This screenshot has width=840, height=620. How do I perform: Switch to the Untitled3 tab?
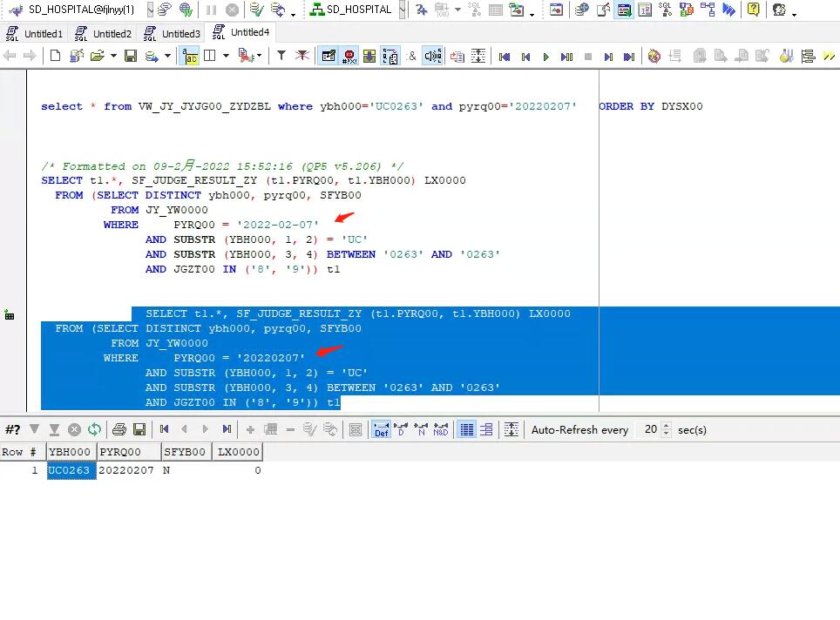[180, 34]
